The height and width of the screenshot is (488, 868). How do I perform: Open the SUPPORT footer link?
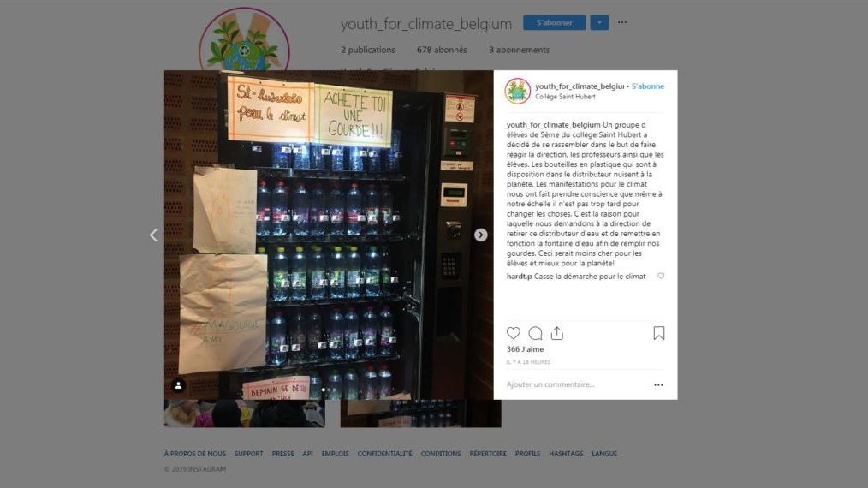248,454
